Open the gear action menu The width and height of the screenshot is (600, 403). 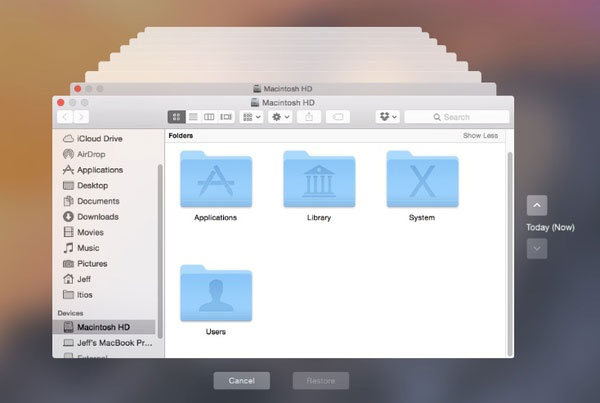281,117
